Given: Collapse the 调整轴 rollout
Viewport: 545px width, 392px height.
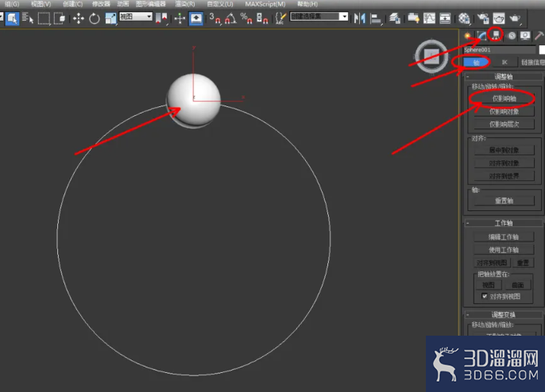Looking at the screenshot, I should pos(504,76).
